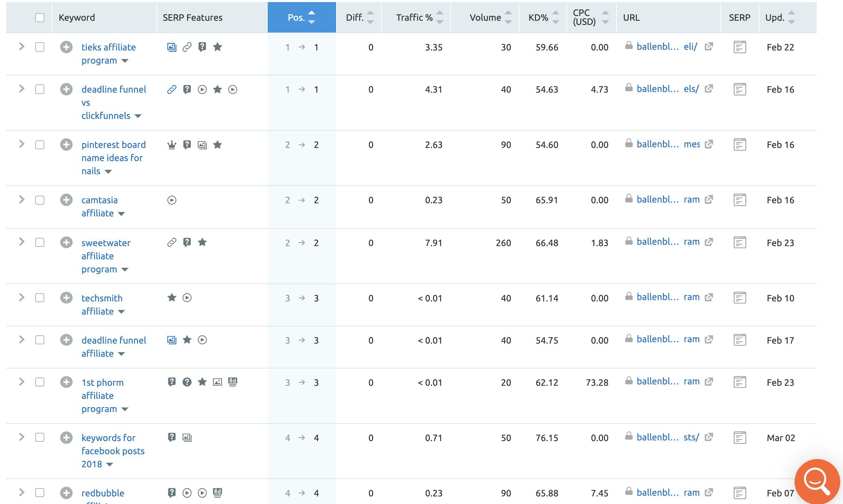The width and height of the screenshot is (843, 504).
Task: View SERP snapshot for keywords for facebook posts
Action: (740, 438)
